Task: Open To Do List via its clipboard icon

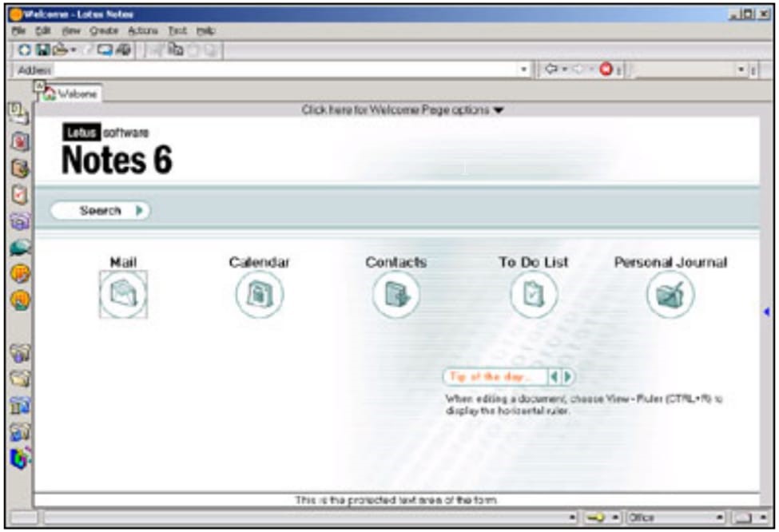Action: tap(533, 295)
